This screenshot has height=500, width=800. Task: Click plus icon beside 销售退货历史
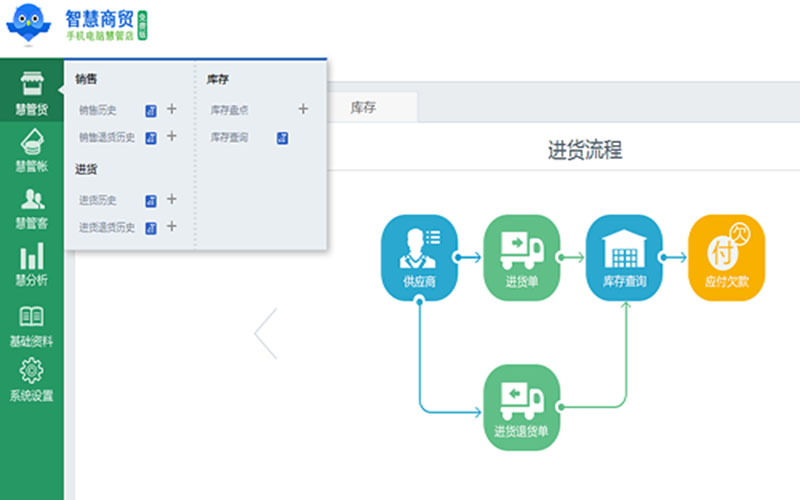pos(171,136)
